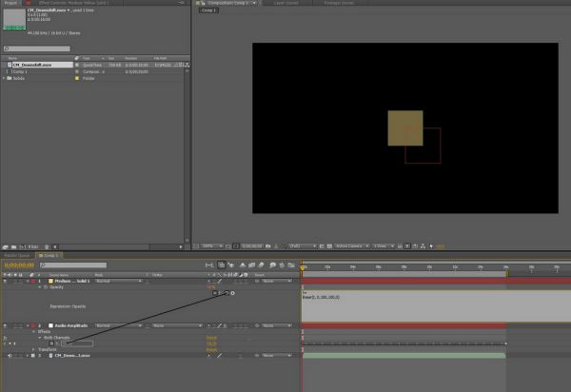This screenshot has height=392, width=571.
Task: Toggle the Auto-keyframe timeline button
Action: click(282, 265)
